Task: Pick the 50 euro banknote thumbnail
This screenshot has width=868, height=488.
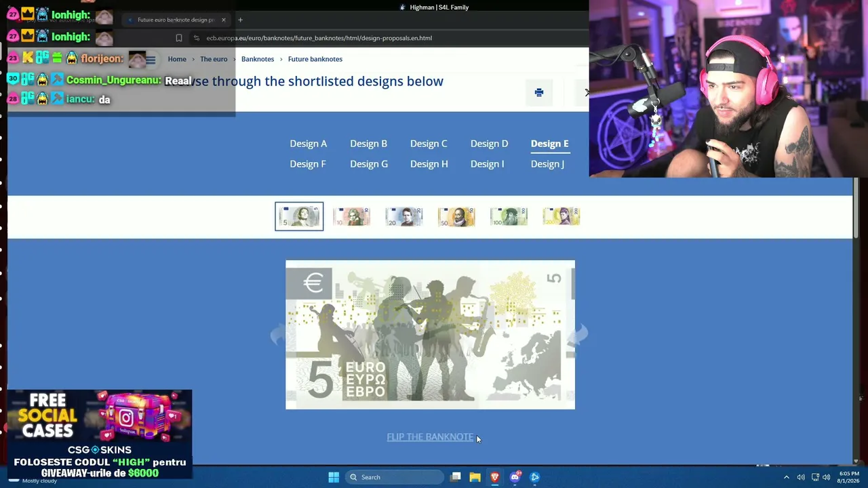Action: 456,216
